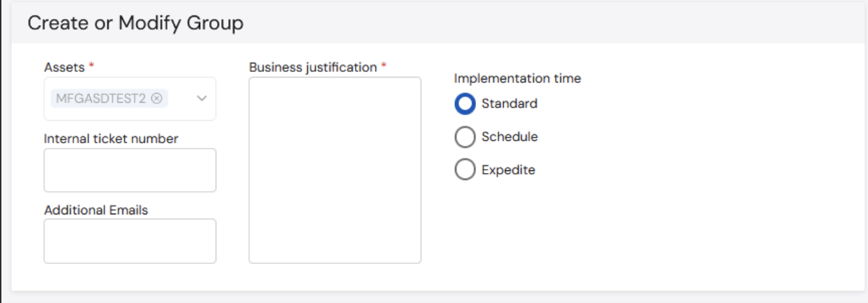Click the MFGASDTEST2 tag text
This screenshot has height=303, width=868.
click(101, 99)
